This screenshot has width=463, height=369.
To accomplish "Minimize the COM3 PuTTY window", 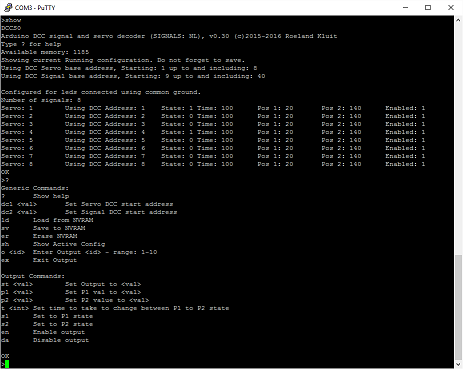I will click(x=405, y=7).
